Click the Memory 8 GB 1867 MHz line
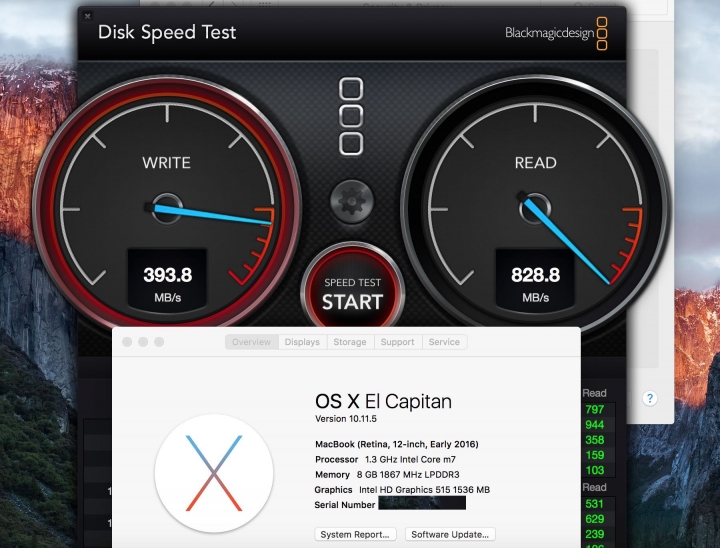This screenshot has height=548, width=720. 387,475
